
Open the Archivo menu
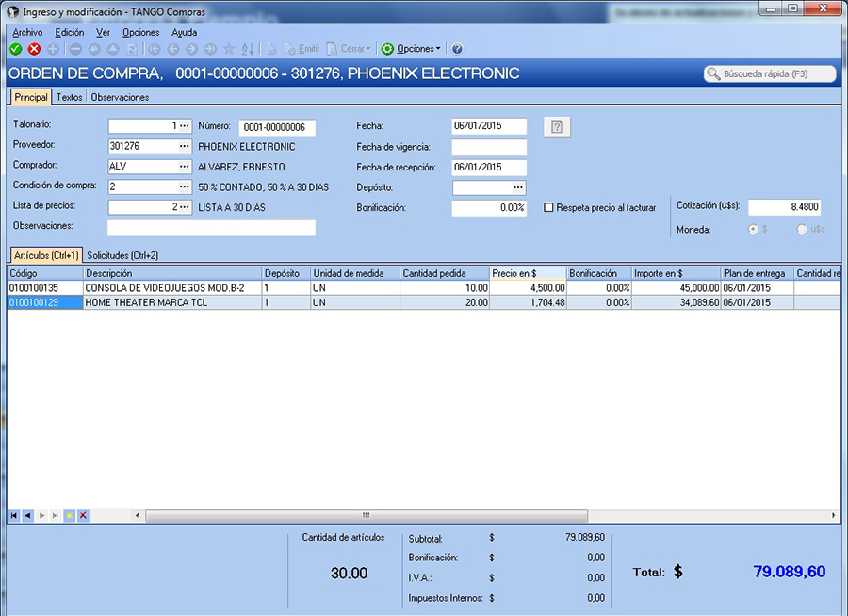(27, 32)
